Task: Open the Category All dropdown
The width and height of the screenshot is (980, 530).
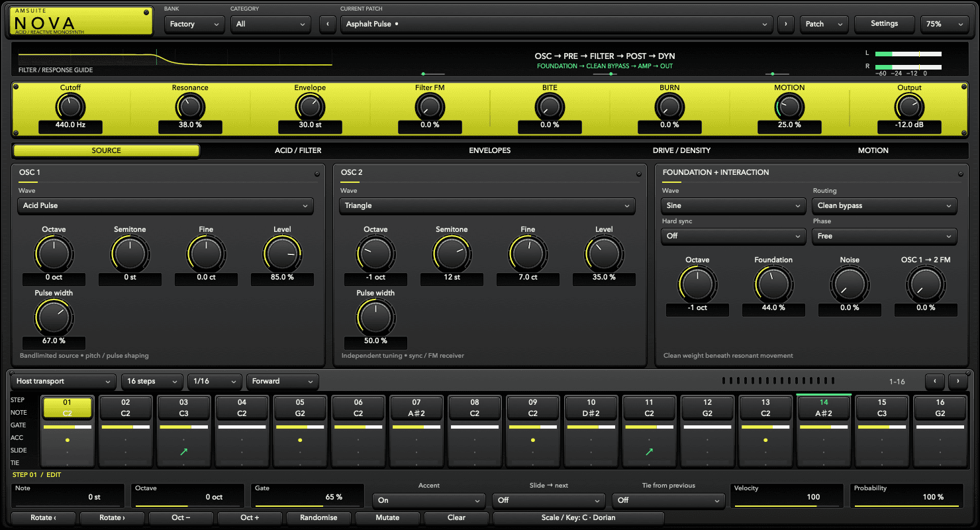Action: (x=270, y=24)
